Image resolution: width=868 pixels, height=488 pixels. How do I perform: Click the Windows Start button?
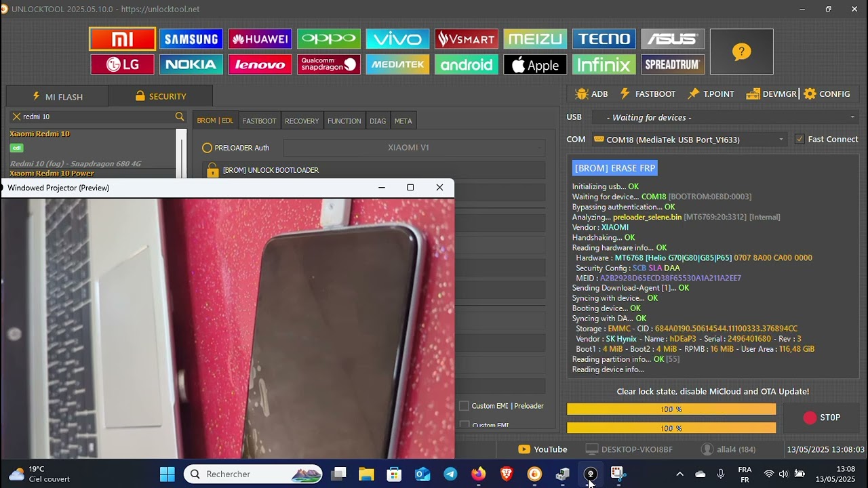coord(167,474)
